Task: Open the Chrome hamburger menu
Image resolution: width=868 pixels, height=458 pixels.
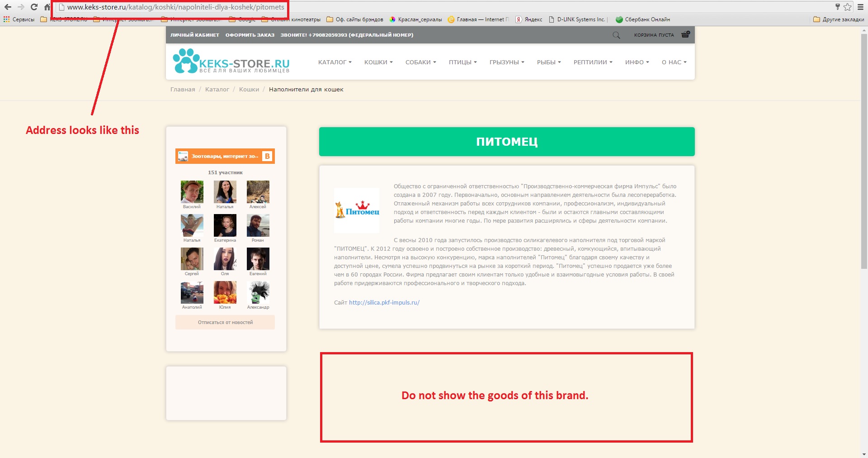Action: tap(861, 7)
